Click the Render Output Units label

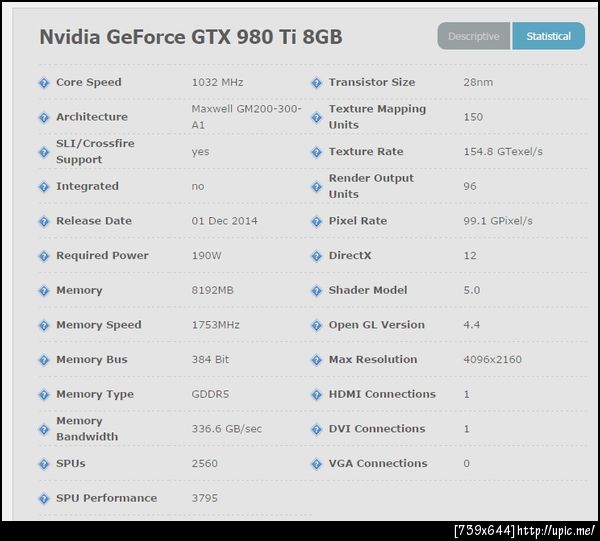tap(370, 186)
